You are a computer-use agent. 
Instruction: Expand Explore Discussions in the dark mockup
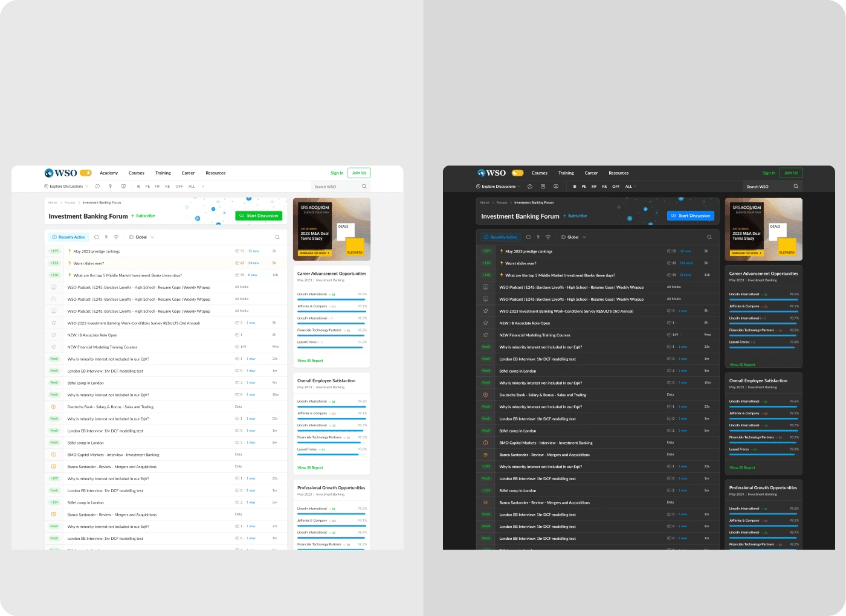click(x=499, y=187)
